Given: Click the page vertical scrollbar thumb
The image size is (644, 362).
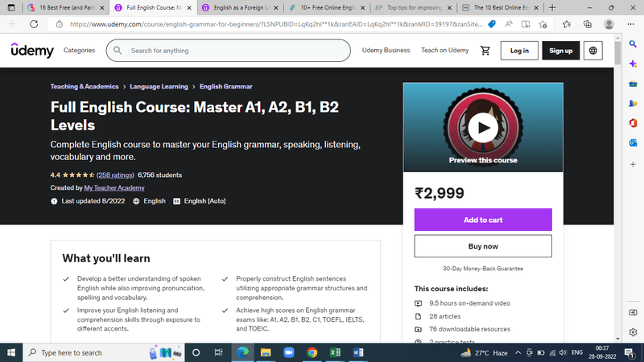Looking at the screenshot, I should click(x=617, y=53).
